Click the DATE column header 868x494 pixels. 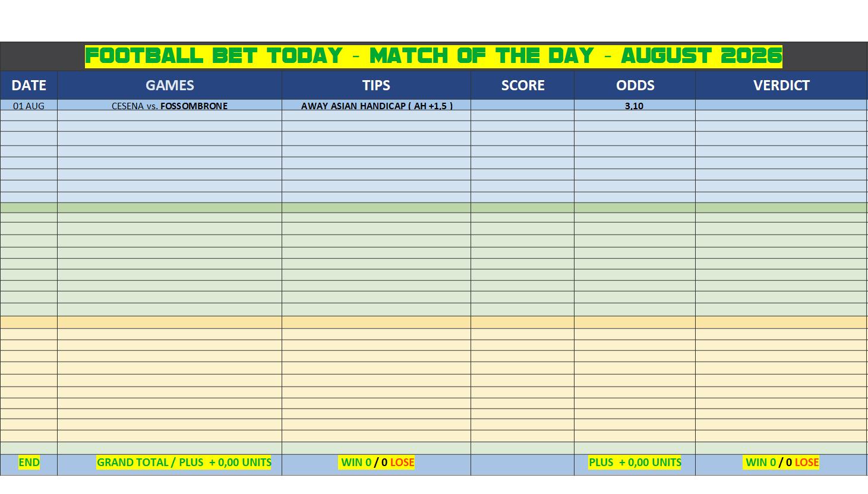pos(29,85)
